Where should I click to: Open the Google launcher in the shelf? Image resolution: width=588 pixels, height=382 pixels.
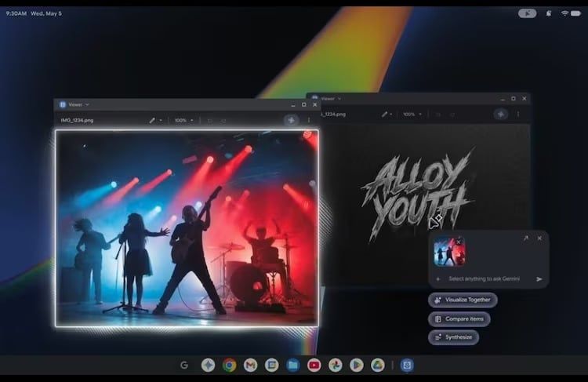click(184, 365)
